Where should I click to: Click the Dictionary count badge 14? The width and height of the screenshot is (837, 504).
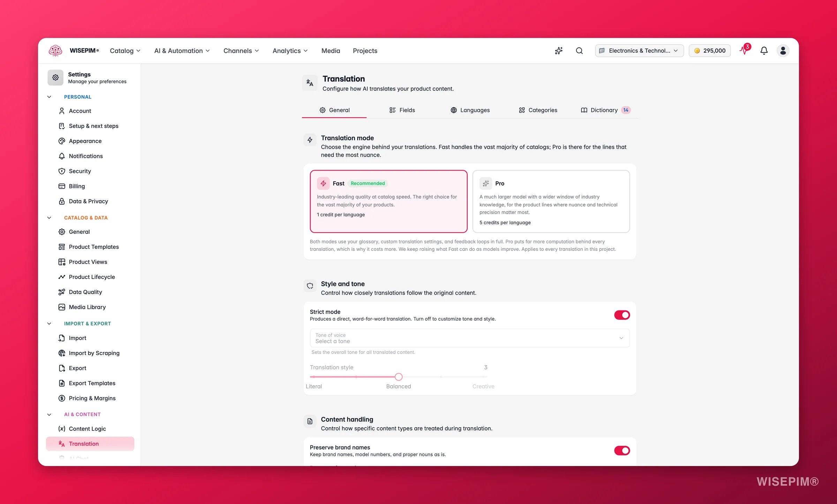pos(626,110)
